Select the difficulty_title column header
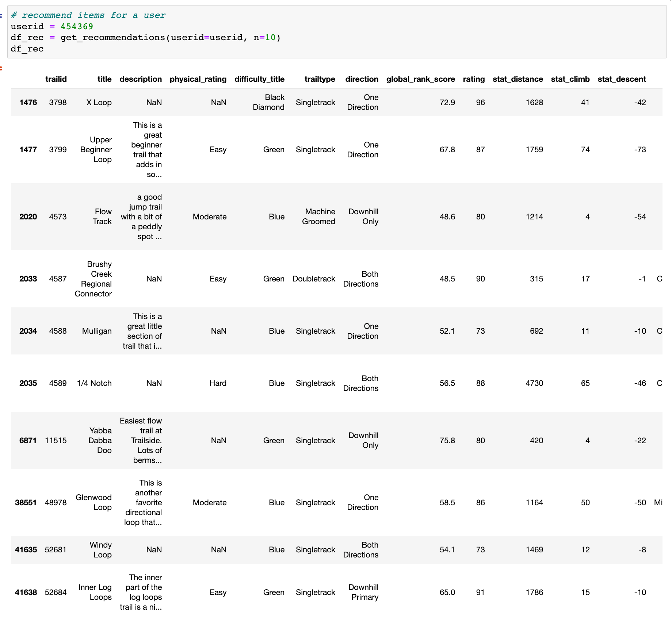Image resolution: width=672 pixels, height=625 pixels. click(x=259, y=79)
